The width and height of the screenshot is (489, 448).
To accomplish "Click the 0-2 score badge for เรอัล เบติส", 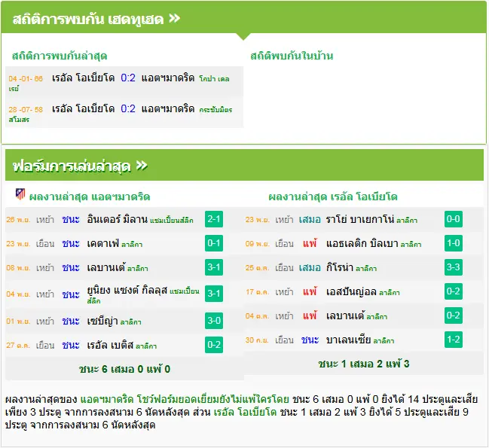I will coord(214,345).
